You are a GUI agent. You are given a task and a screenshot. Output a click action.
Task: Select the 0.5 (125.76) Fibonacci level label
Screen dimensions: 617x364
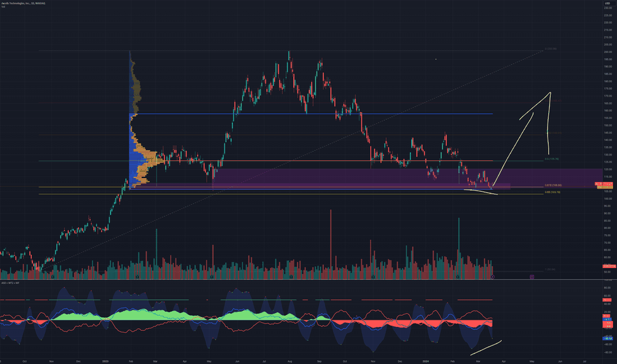click(551, 159)
